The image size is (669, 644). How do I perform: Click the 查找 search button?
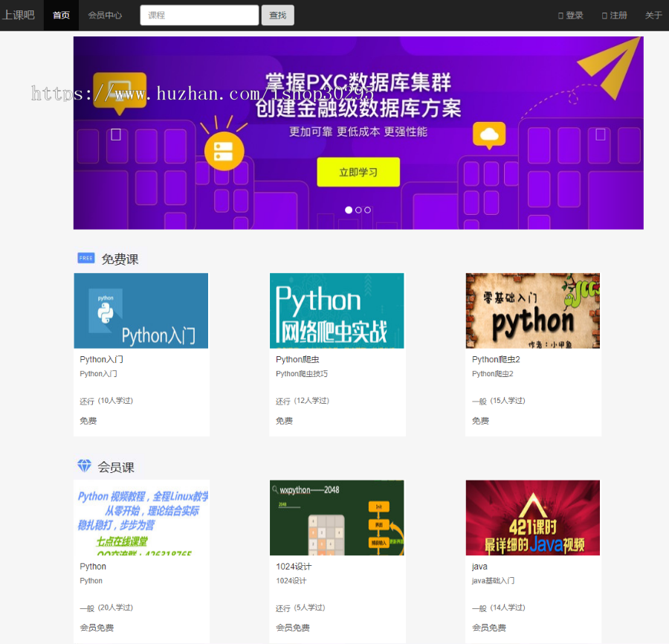pyautogui.click(x=277, y=14)
